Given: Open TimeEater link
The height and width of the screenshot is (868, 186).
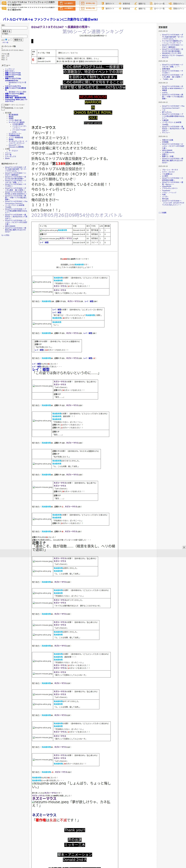Looking at the screenshot, I should [x=166, y=190].
